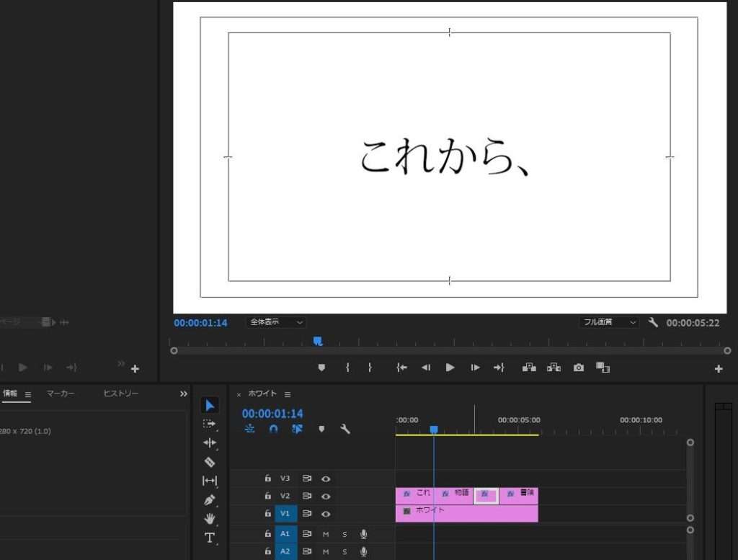The image size is (738, 560).
Task: Toggle snap magnet in timeline
Action: [x=273, y=429]
